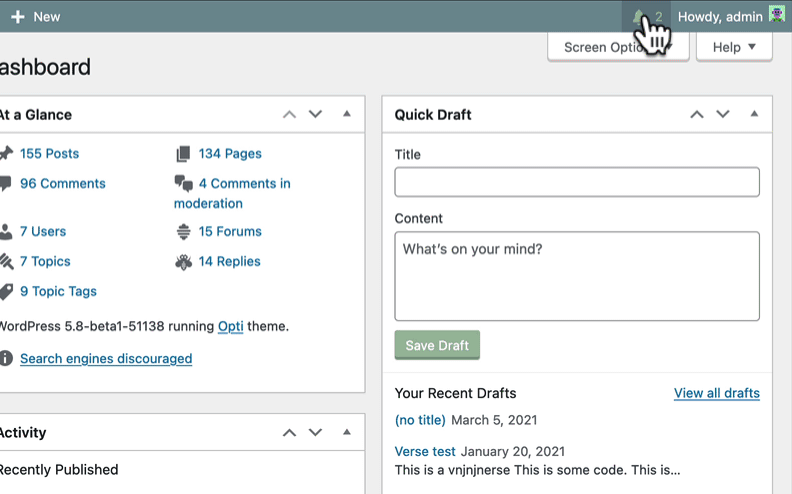Click the Replies icon beside 14 Replies

click(183, 262)
